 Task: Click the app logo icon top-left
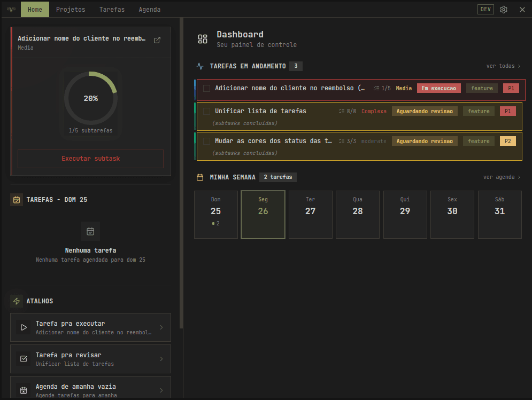coord(11,10)
